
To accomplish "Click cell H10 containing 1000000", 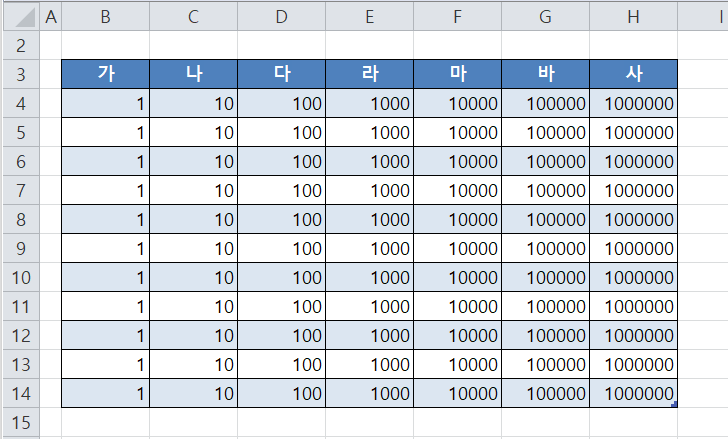I will click(x=633, y=277).
